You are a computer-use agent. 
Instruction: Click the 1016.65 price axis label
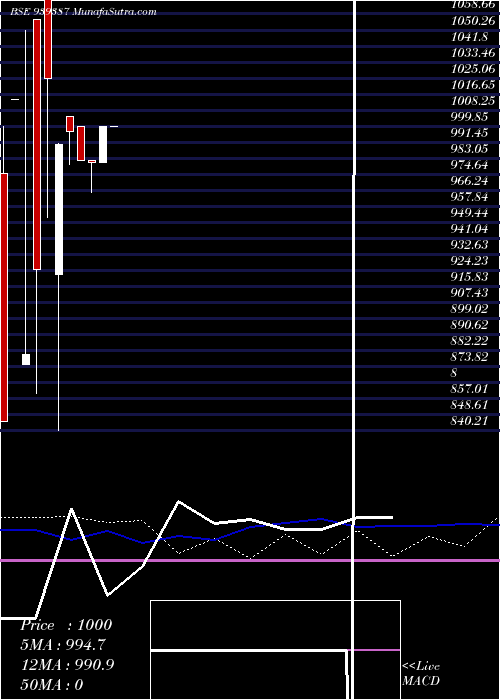[473, 85]
